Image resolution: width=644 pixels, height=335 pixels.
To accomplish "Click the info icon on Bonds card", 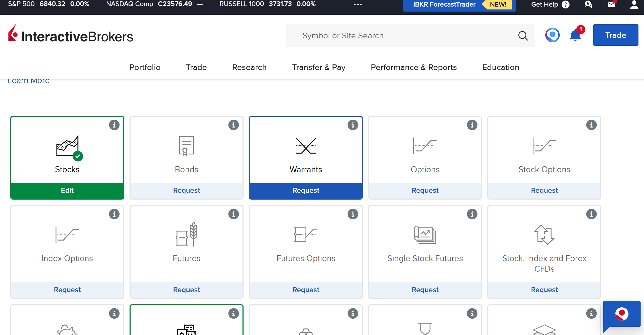I will pos(233,125).
